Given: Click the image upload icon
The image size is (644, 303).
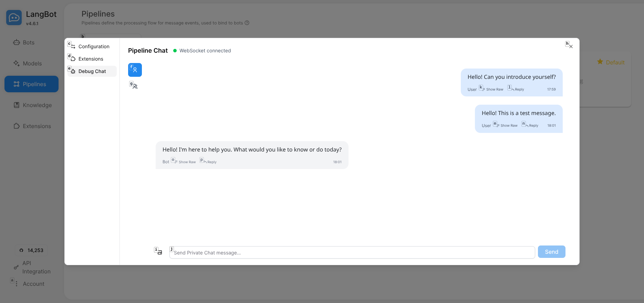Looking at the screenshot, I should [159, 252].
